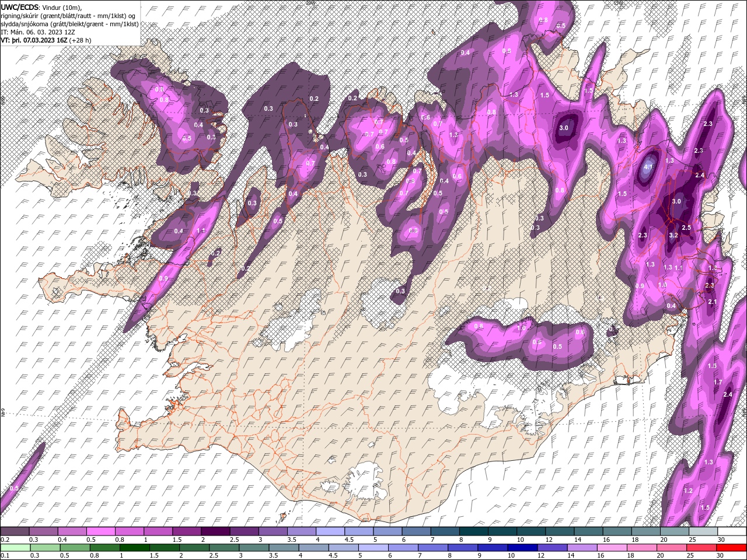The image size is (747, 560).
Task: Pick the crimson swatch labeled 25 in the bottom legend row
Action: (x=703, y=547)
